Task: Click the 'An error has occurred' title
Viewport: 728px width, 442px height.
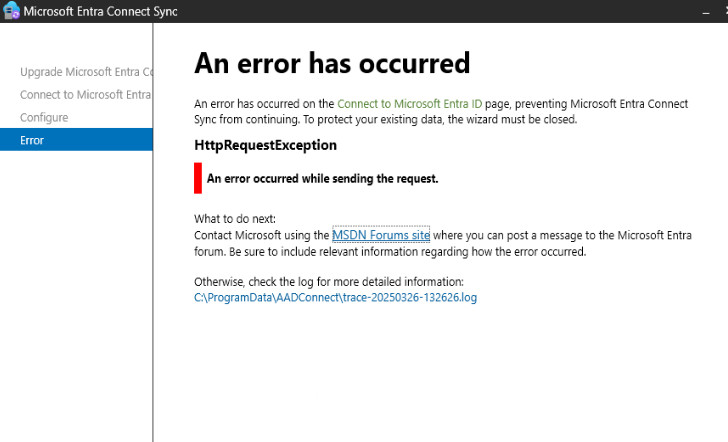Action: pyautogui.click(x=332, y=63)
